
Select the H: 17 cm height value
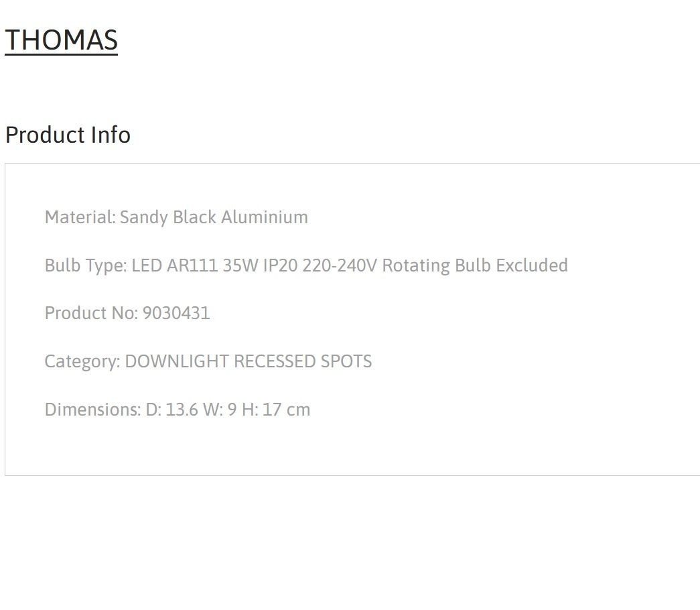click(276, 410)
